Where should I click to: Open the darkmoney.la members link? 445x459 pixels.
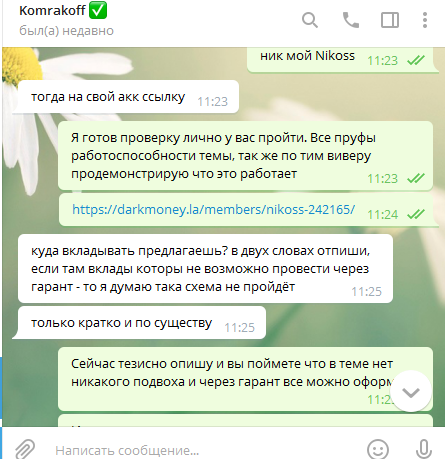click(213, 210)
